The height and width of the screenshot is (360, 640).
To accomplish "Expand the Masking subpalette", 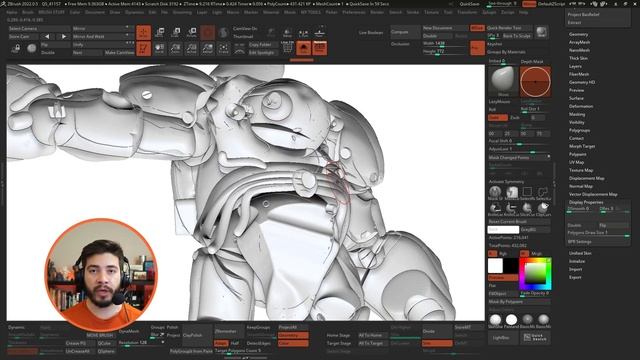I will (x=577, y=114).
